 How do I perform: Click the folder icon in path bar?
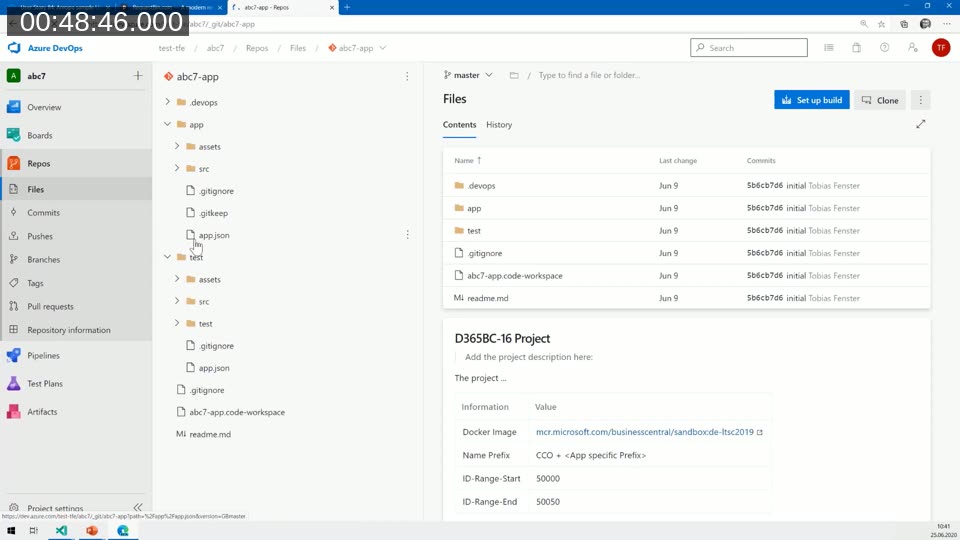click(514, 75)
